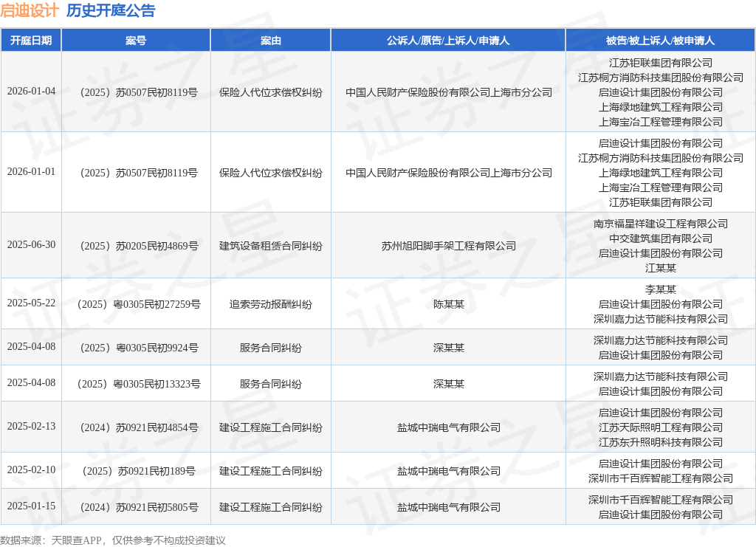This screenshot has width=756, height=547.
Task: Click the 数据来源 footer note
Action: [x=113, y=540]
